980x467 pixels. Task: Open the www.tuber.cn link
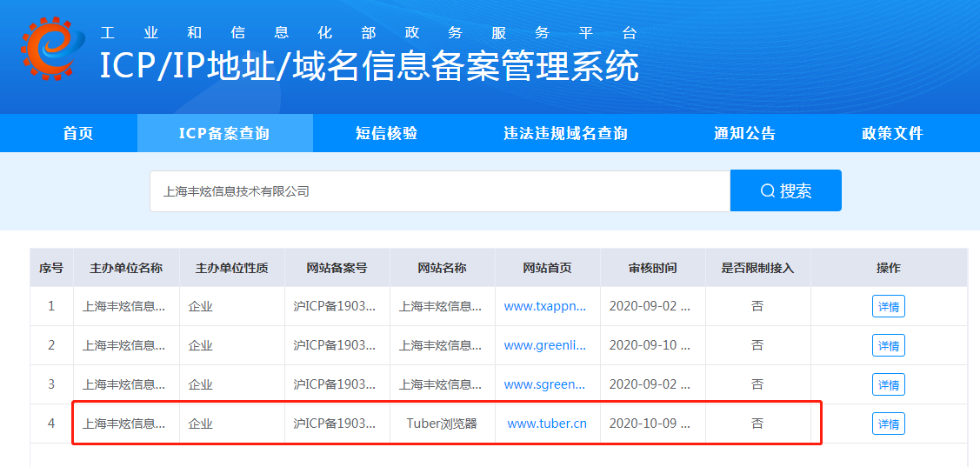(x=547, y=424)
